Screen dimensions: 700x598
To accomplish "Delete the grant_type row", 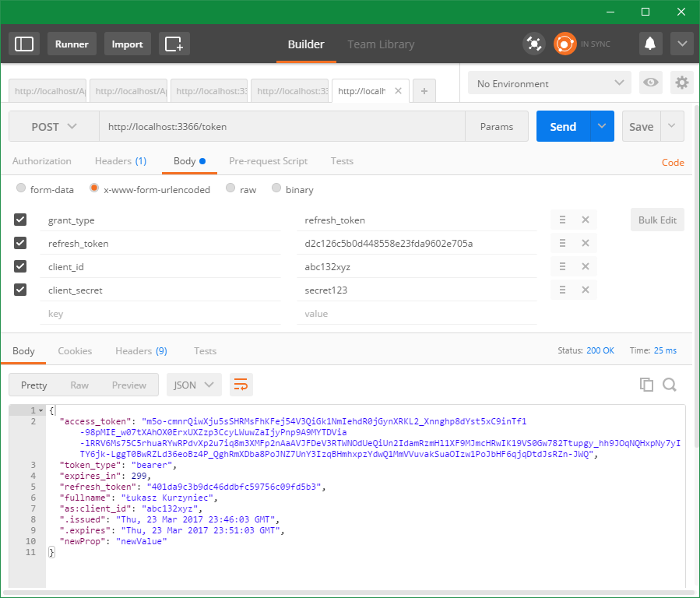I will point(586,220).
